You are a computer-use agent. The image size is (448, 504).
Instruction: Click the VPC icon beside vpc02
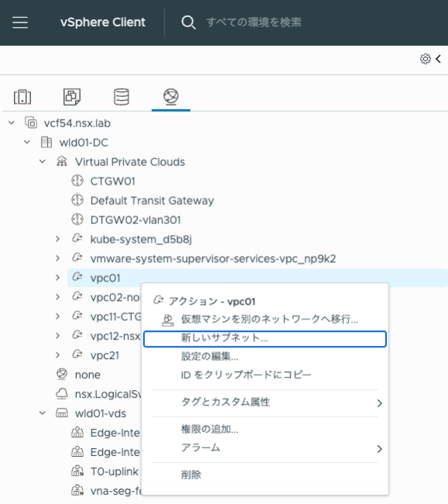[x=78, y=296]
